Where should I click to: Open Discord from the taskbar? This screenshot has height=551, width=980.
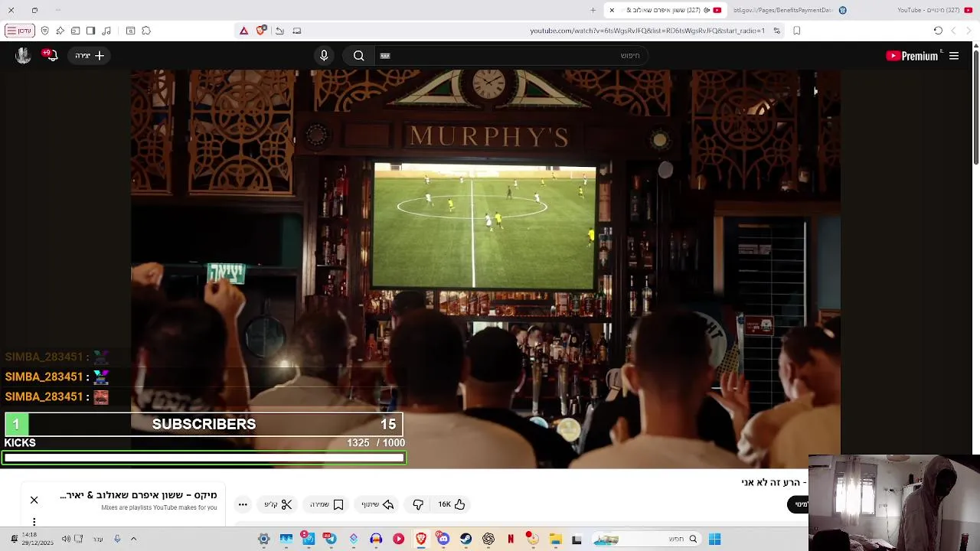tap(443, 539)
